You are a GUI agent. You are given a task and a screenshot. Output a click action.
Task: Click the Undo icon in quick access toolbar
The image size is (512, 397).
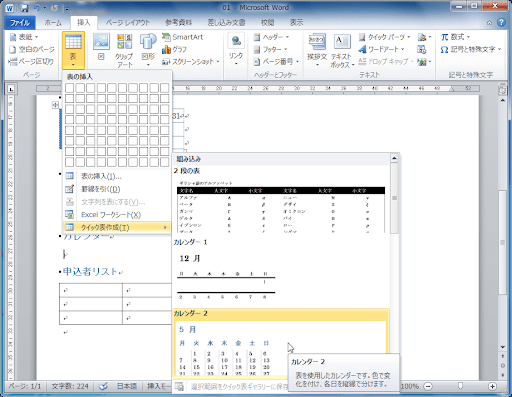tap(37, 8)
